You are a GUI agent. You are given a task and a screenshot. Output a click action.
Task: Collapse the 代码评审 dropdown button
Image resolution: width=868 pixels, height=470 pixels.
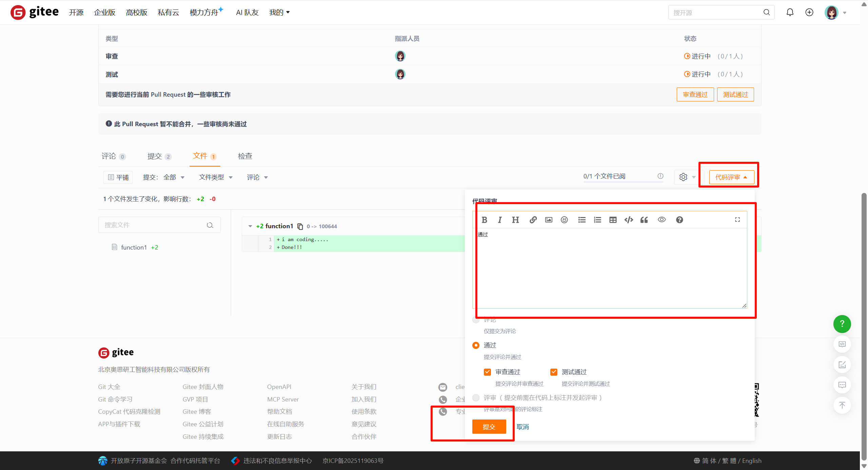[731, 177]
